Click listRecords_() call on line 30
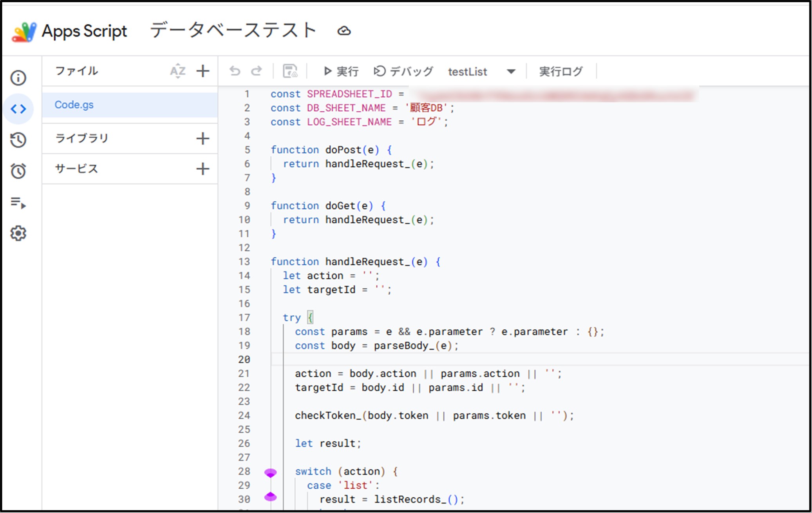 [416, 499]
